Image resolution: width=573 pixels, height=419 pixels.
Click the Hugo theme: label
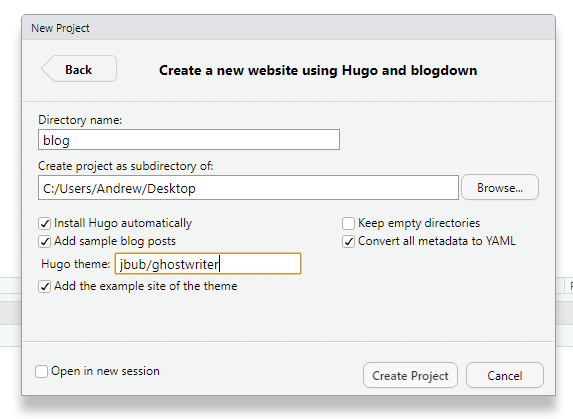point(75,264)
